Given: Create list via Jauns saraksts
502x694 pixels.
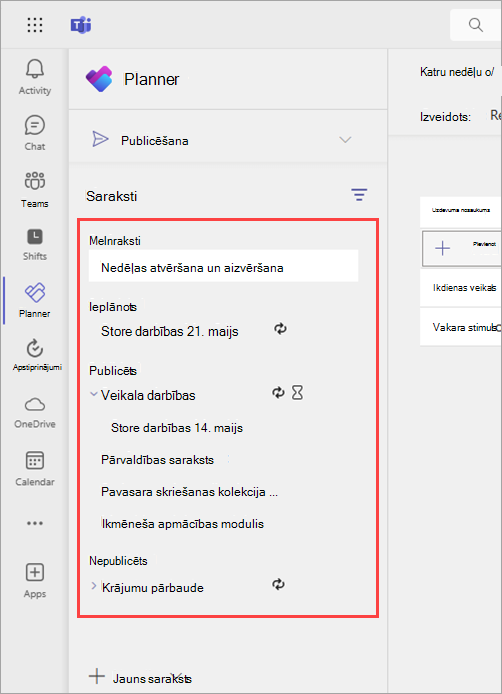Looking at the screenshot, I should coord(140,678).
